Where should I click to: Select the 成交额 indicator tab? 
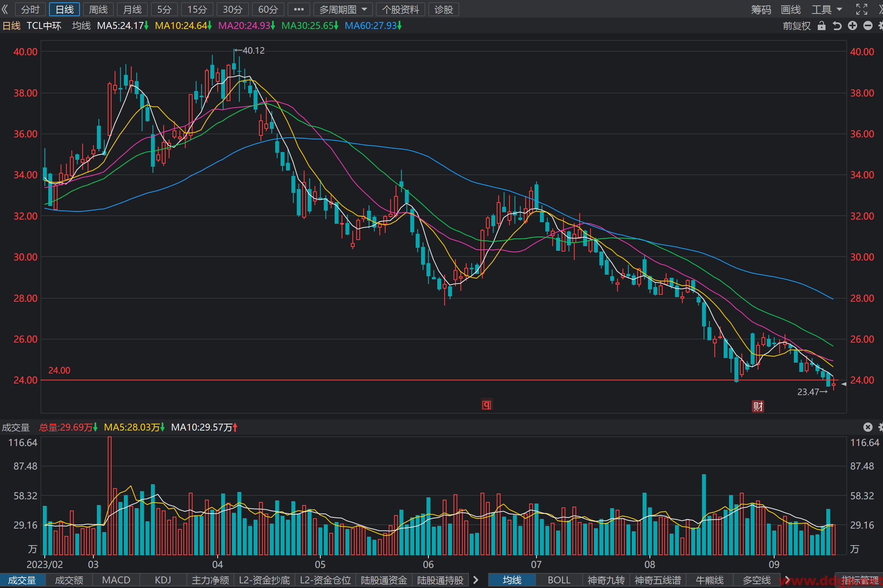point(69,580)
